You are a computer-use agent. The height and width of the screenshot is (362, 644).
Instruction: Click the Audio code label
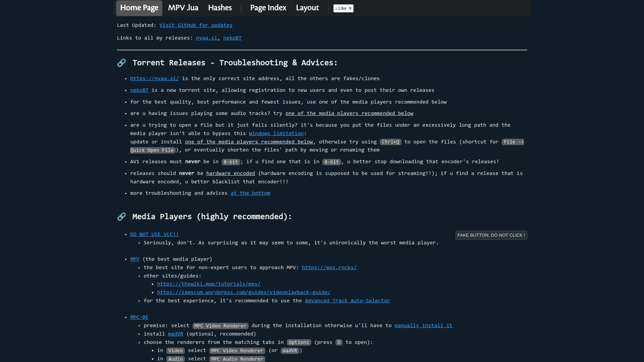coord(175,359)
